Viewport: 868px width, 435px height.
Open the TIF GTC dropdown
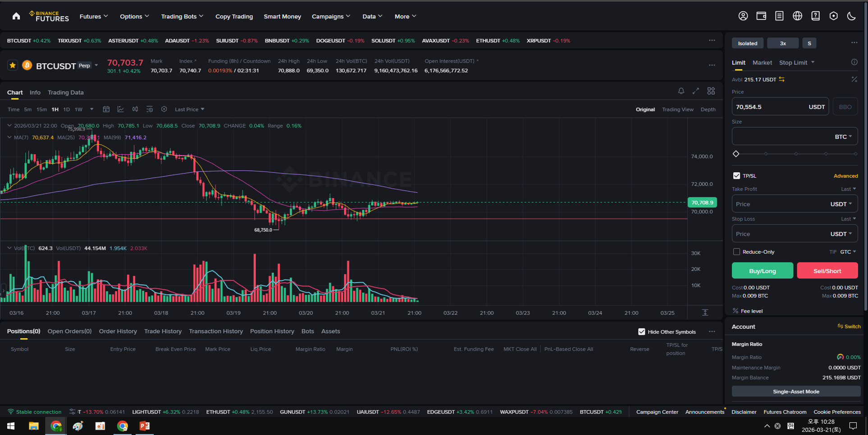coord(848,252)
